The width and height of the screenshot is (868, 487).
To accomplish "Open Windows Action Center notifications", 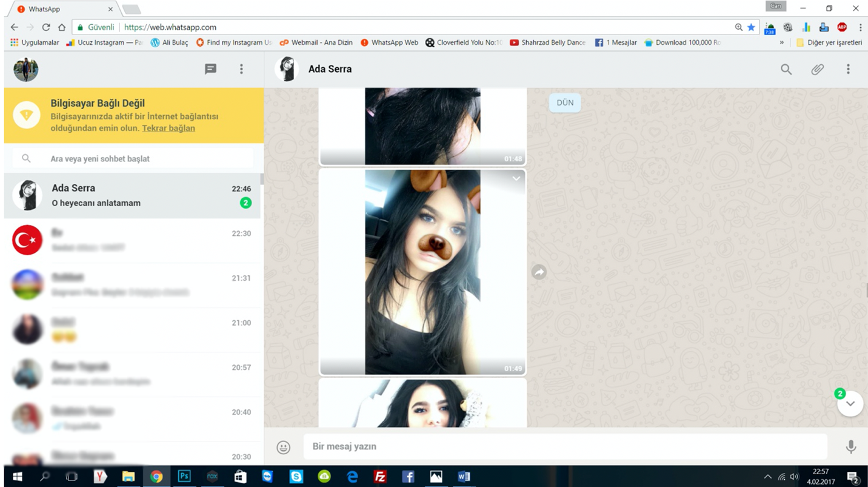I will [x=853, y=477].
